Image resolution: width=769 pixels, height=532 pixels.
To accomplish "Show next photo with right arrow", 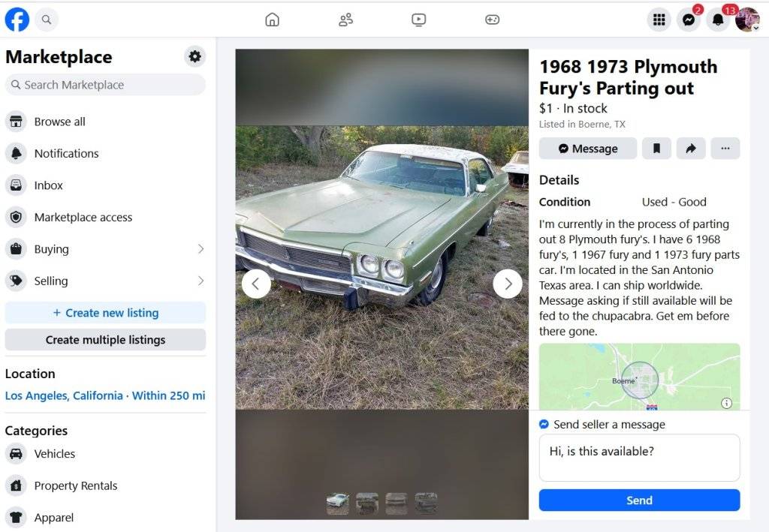I will pyautogui.click(x=508, y=284).
